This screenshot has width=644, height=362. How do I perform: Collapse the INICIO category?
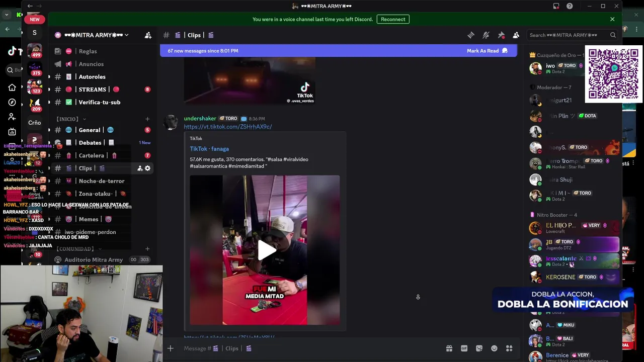71,119
